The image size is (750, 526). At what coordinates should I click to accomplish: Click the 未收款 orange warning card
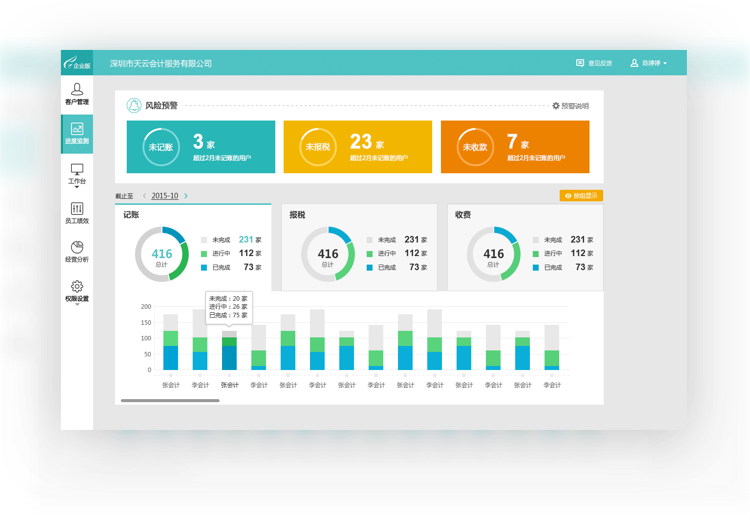515,147
